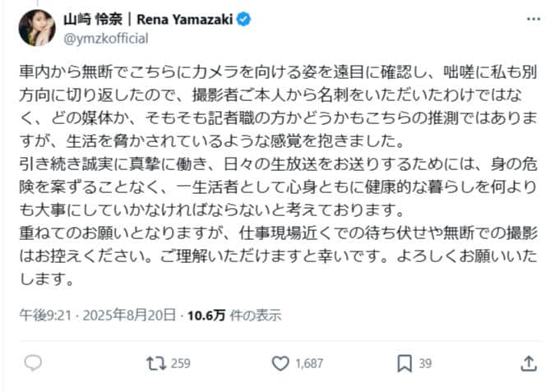Click the 10.6万 view count number

click(207, 314)
